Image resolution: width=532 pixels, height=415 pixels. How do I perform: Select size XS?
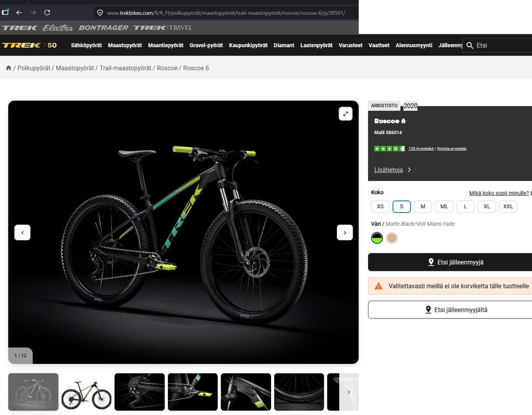tap(380, 206)
